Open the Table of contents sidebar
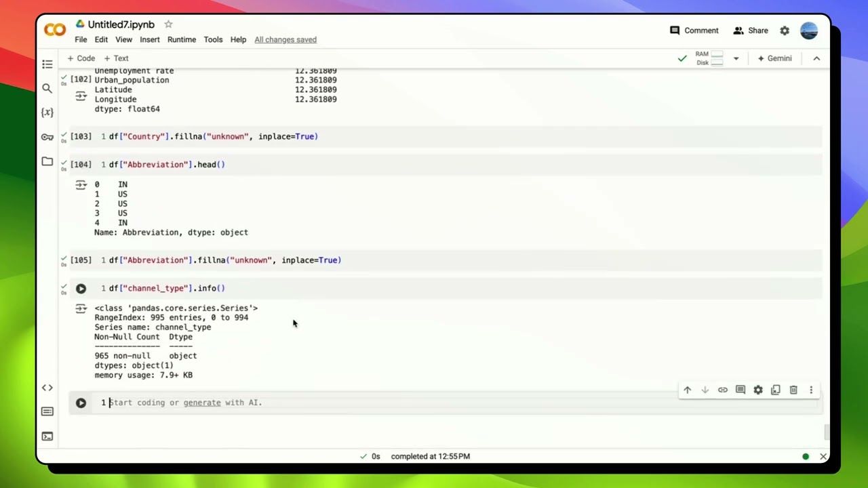 click(47, 64)
